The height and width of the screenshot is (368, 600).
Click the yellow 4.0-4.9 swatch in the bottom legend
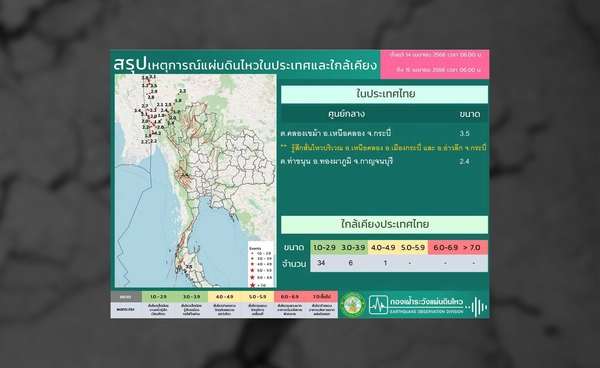[x=225, y=297]
